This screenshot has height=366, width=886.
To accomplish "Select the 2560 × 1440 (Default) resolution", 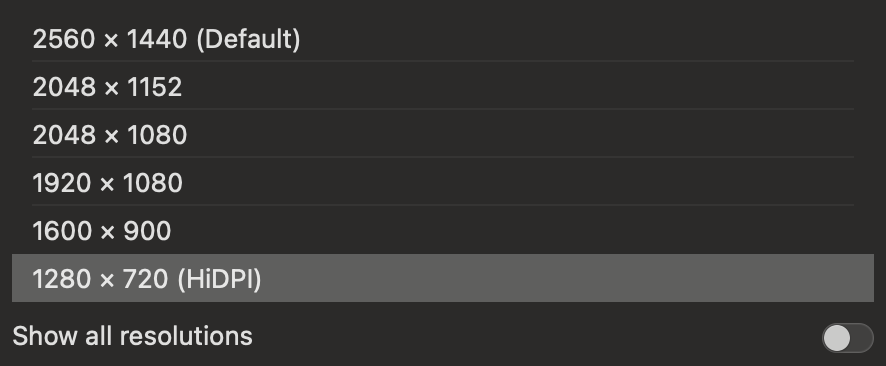I will [442, 40].
